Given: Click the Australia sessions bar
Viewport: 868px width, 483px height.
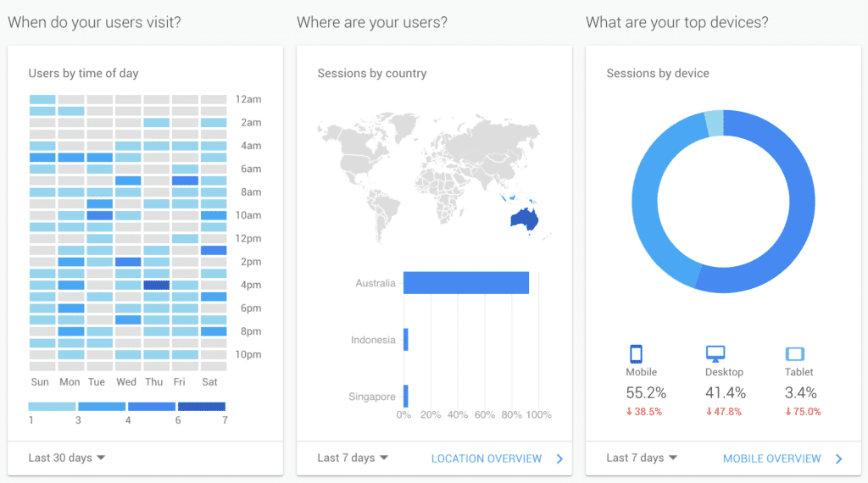Looking at the screenshot, I should [465, 283].
